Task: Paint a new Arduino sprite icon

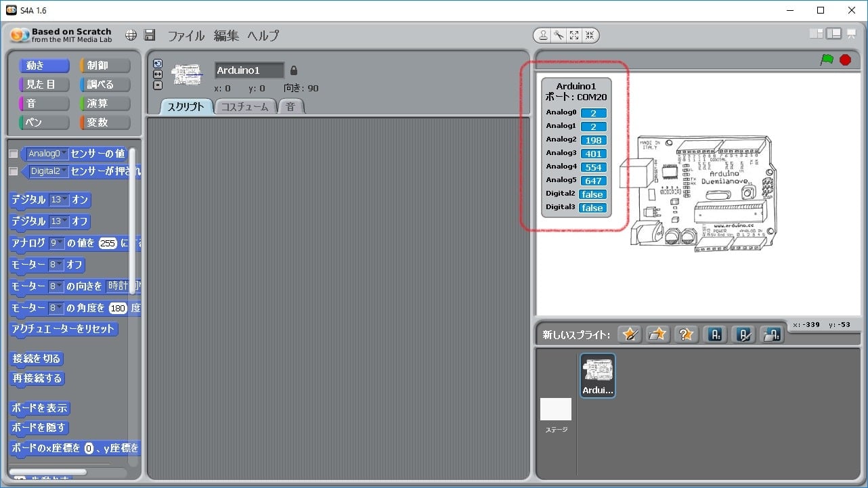Action: tap(743, 334)
